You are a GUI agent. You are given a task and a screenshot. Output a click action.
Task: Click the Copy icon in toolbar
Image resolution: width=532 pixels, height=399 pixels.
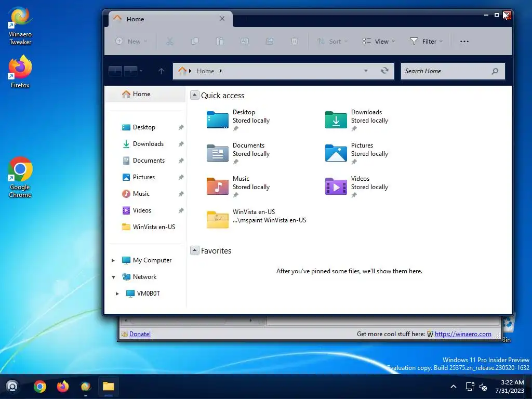195,42
